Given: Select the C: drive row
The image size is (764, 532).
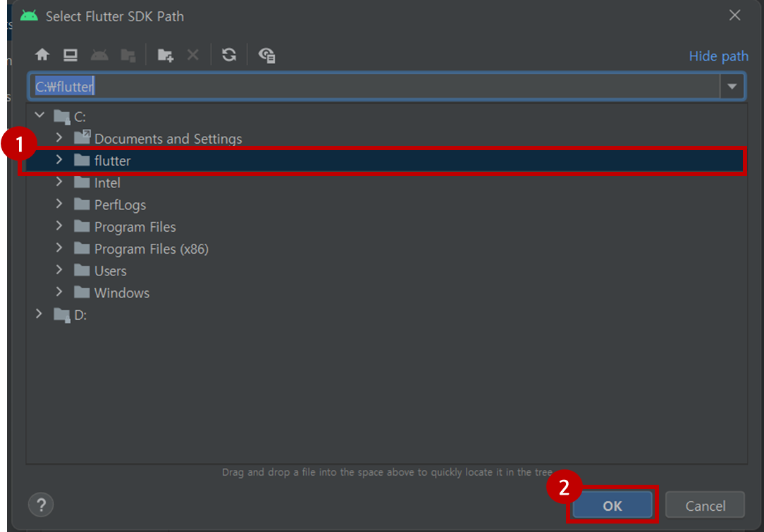Looking at the screenshot, I should point(387,116).
